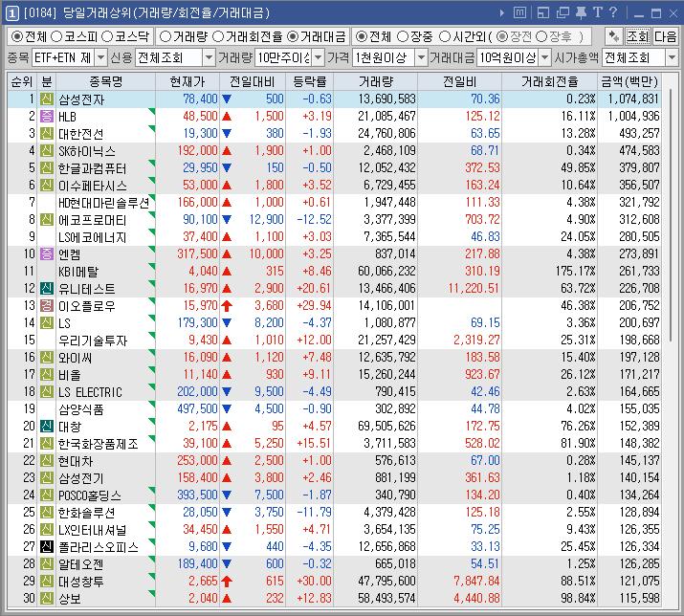The image size is (684, 616).
Task: Select the 거래량 ranking radio button
Action: 165,36
